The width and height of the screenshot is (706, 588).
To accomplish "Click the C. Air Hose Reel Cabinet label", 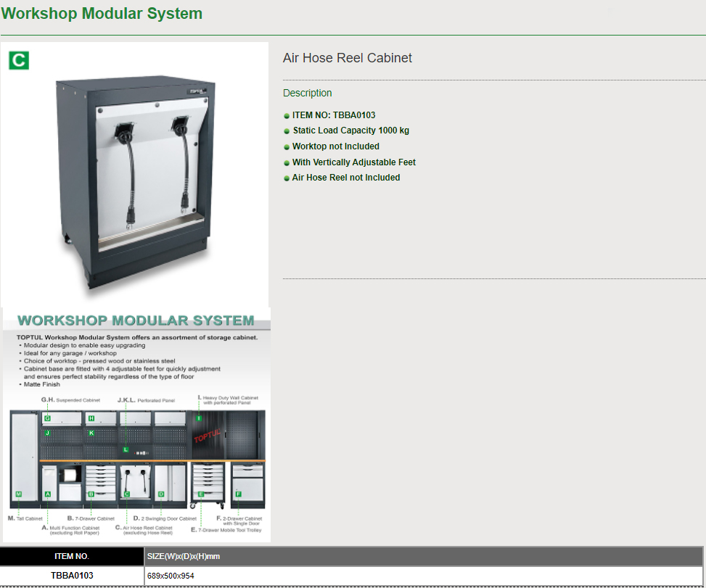I will click(144, 530).
